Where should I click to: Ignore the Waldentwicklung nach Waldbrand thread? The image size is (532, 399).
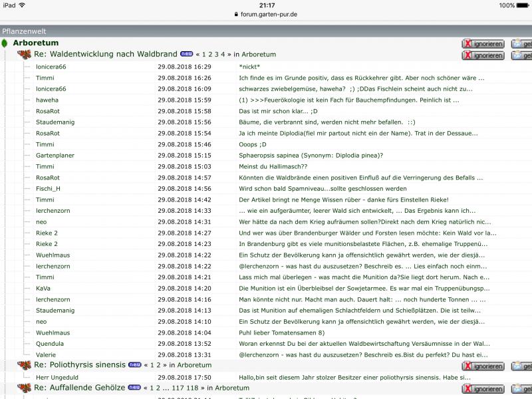click(483, 55)
